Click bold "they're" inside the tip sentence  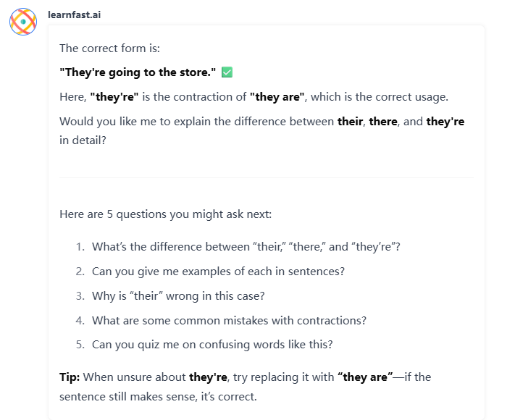click(x=209, y=377)
